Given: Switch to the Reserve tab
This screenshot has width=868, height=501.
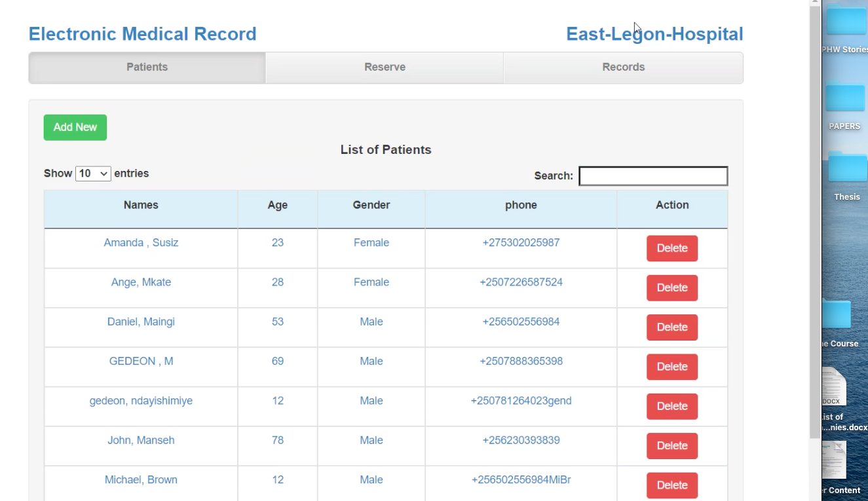Looking at the screenshot, I should (x=385, y=67).
